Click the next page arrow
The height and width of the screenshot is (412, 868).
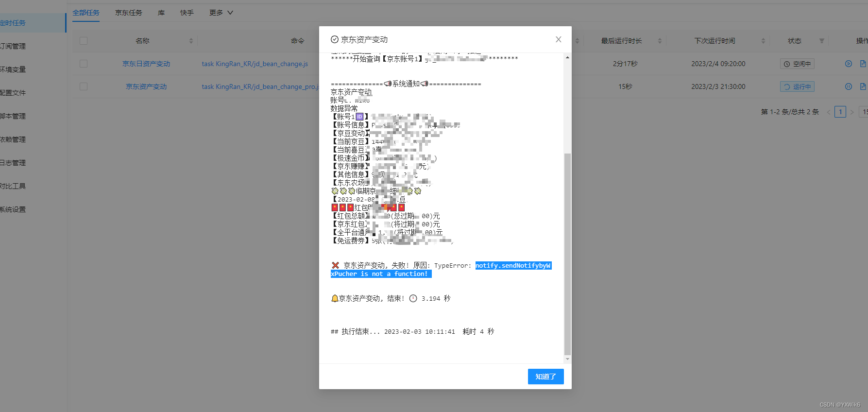coord(852,112)
